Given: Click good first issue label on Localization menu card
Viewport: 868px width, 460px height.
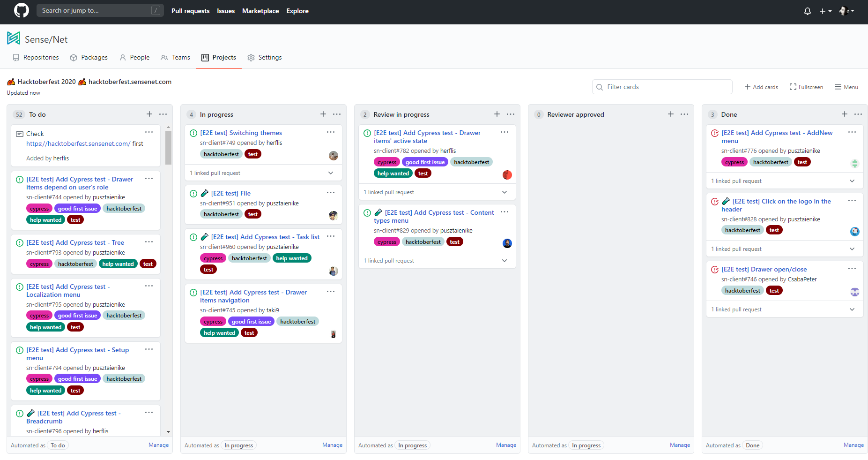Looking at the screenshot, I should tap(78, 316).
